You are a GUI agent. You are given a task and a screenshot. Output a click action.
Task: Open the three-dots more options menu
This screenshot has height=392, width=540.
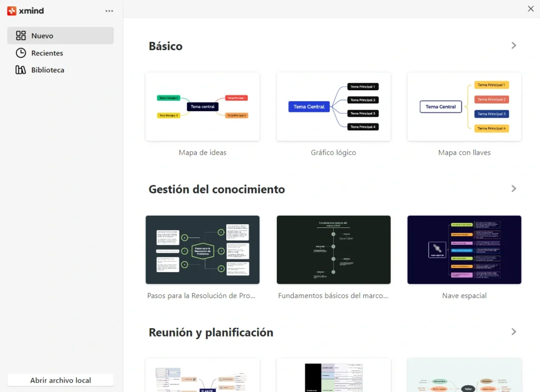(x=109, y=11)
